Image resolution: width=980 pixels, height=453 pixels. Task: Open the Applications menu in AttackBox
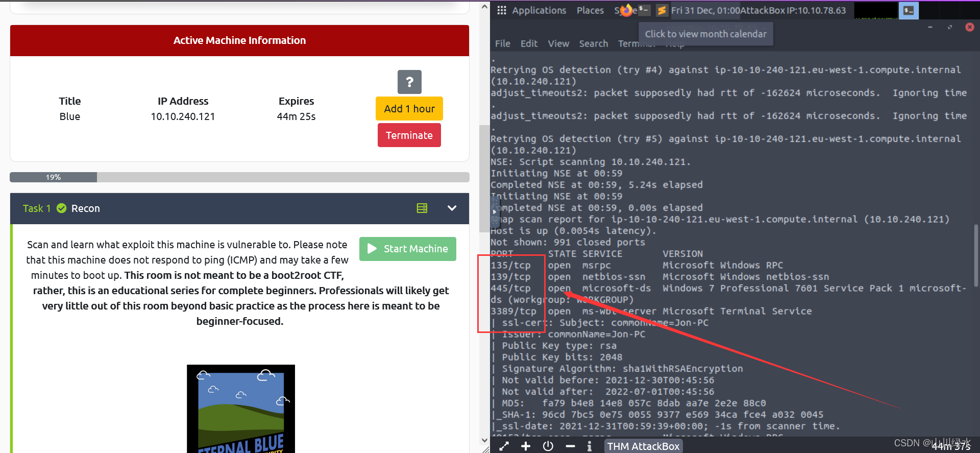tap(539, 10)
